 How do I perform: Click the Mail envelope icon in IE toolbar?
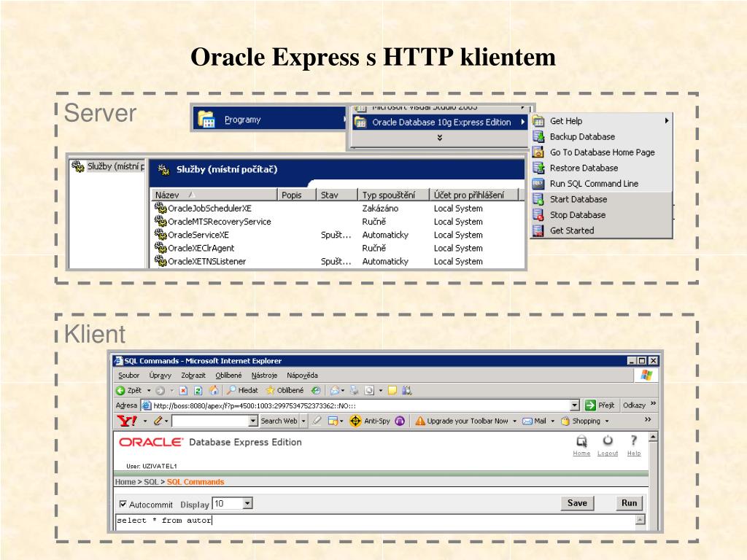(x=335, y=391)
